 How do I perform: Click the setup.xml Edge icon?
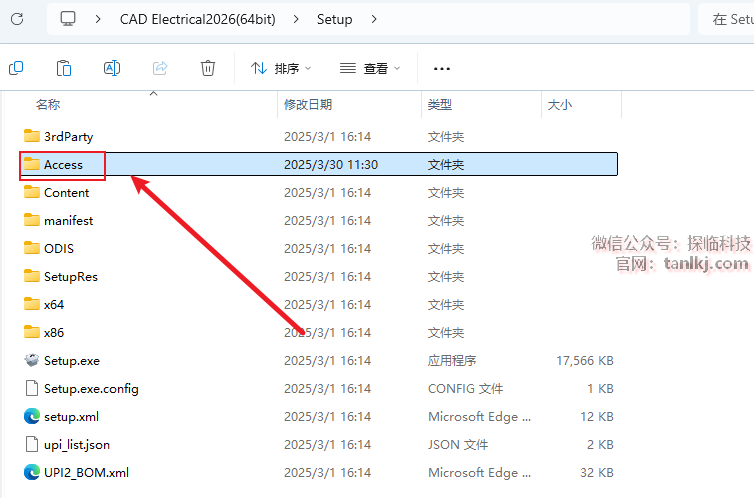32,416
